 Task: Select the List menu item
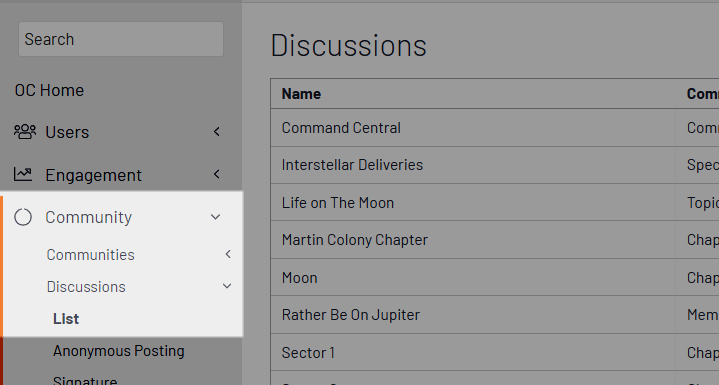click(66, 319)
